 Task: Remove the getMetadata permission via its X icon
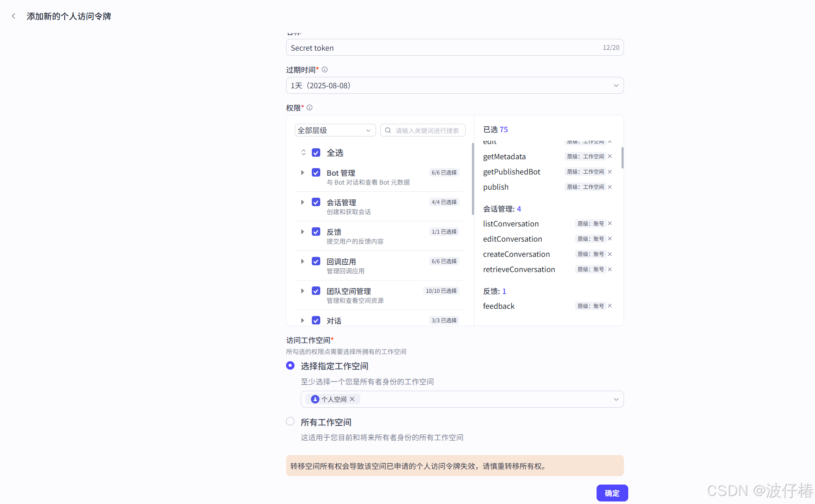pyautogui.click(x=610, y=156)
